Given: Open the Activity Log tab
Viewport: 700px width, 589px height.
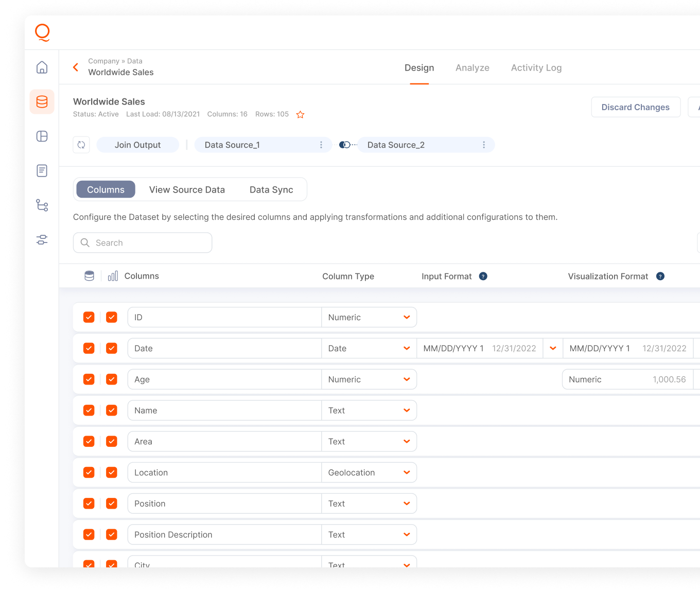Looking at the screenshot, I should [536, 67].
